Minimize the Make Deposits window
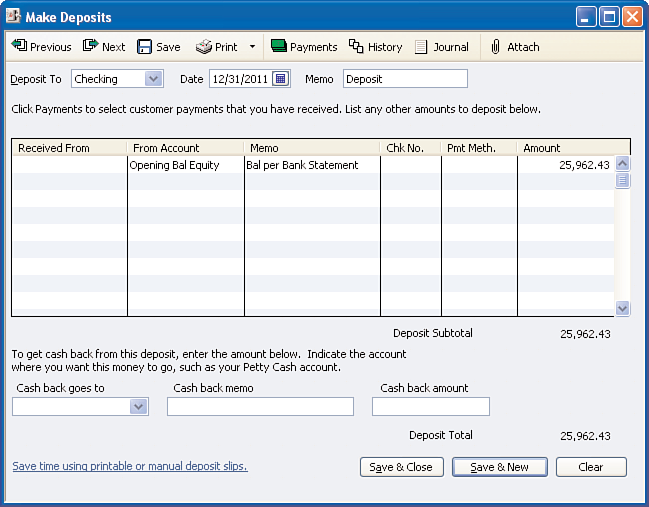Image resolution: width=649 pixels, height=507 pixels. 586,17
